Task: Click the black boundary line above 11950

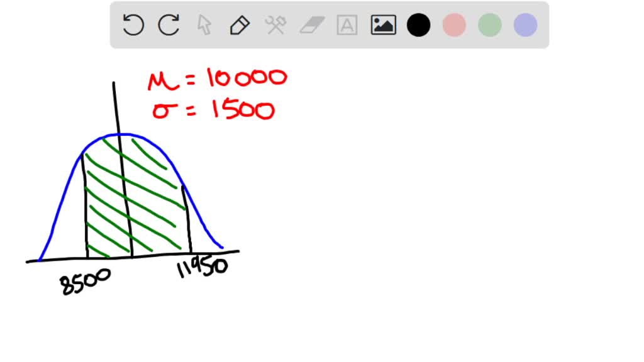Action: 186,220
